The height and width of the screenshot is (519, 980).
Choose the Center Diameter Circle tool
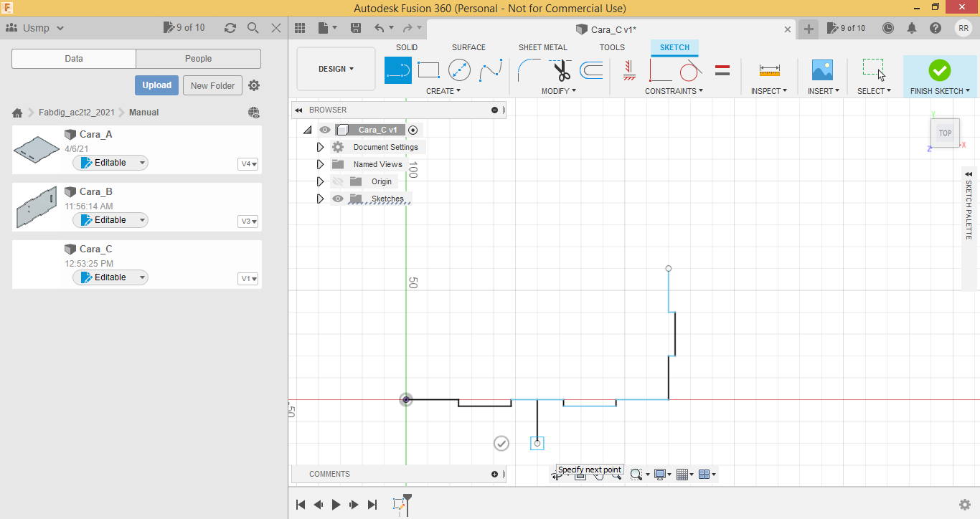pyautogui.click(x=459, y=70)
